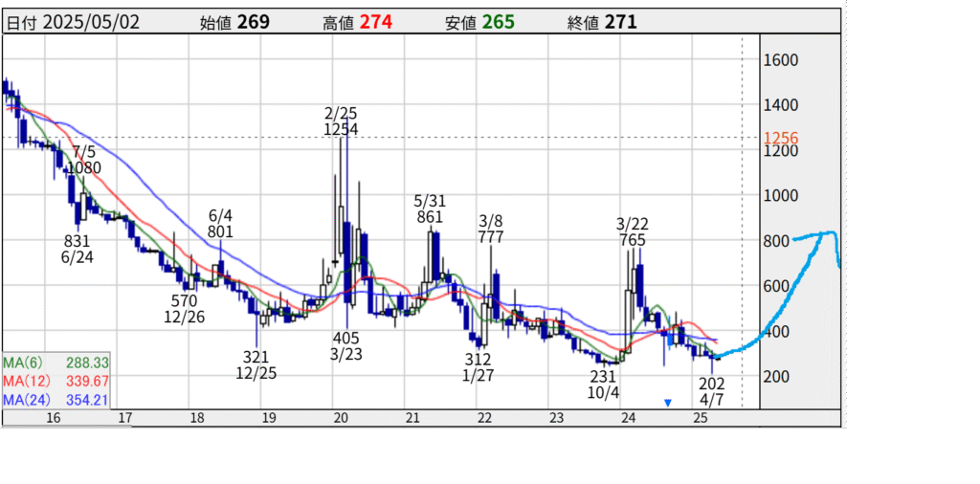980x484 pixels.
Task: Click the 200 price axis label
Action: point(777,376)
